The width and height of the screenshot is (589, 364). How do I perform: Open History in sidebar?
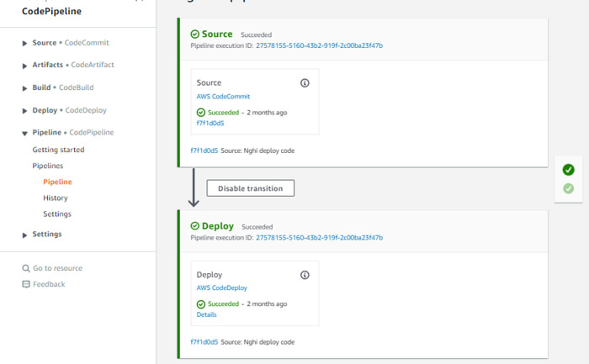[x=56, y=198]
